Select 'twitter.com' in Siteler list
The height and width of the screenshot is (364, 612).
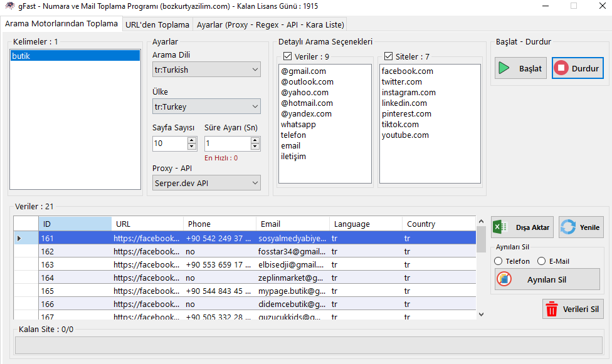coord(401,81)
